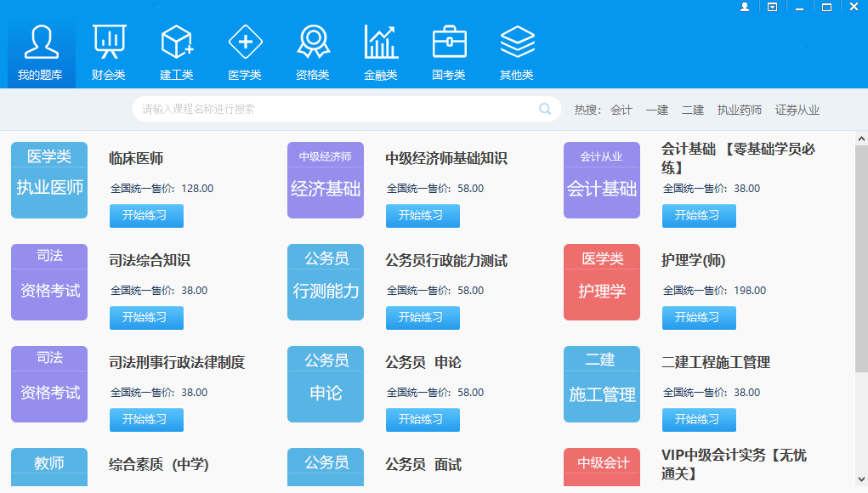Start practice for 二建工程施工管理
The height and width of the screenshot is (493, 868).
tap(699, 419)
